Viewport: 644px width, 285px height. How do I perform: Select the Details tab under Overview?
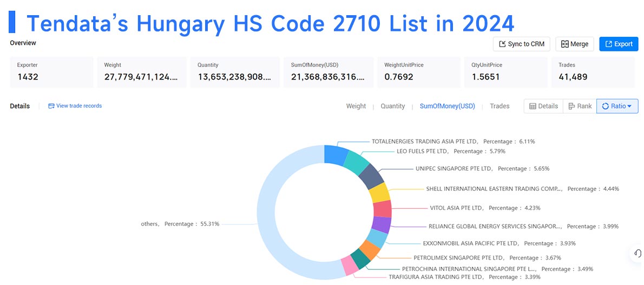[x=19, y=106]
